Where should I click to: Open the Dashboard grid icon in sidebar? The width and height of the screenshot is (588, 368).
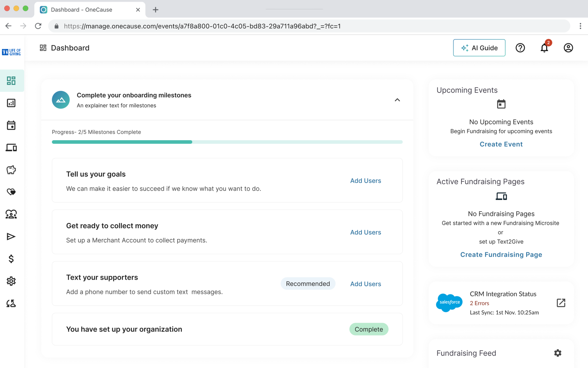11,81
